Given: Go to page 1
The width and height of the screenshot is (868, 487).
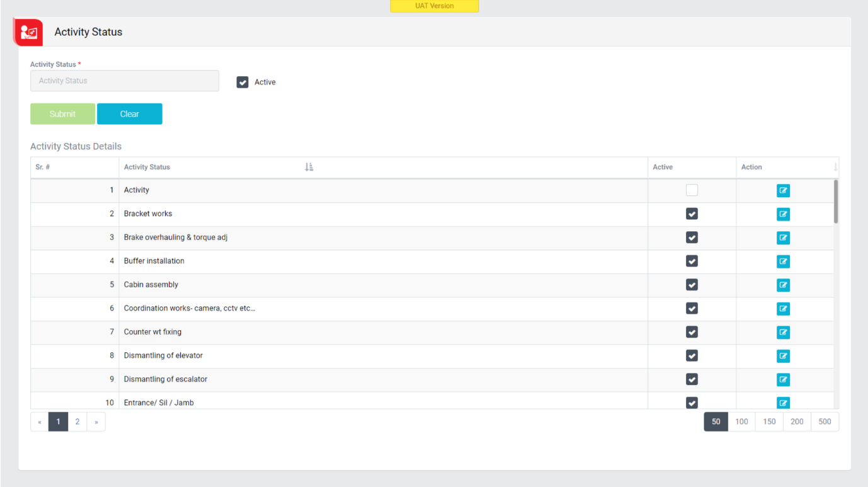Looking at the screenshot, I should click(x=58, y=421).
